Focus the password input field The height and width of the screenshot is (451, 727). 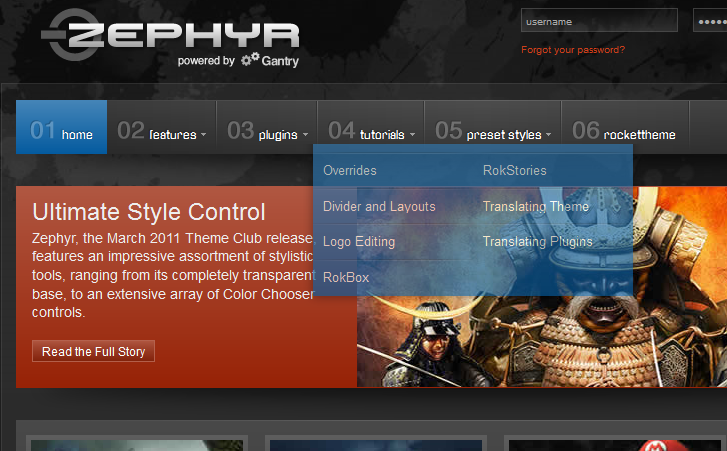click(x=710, y=20)
